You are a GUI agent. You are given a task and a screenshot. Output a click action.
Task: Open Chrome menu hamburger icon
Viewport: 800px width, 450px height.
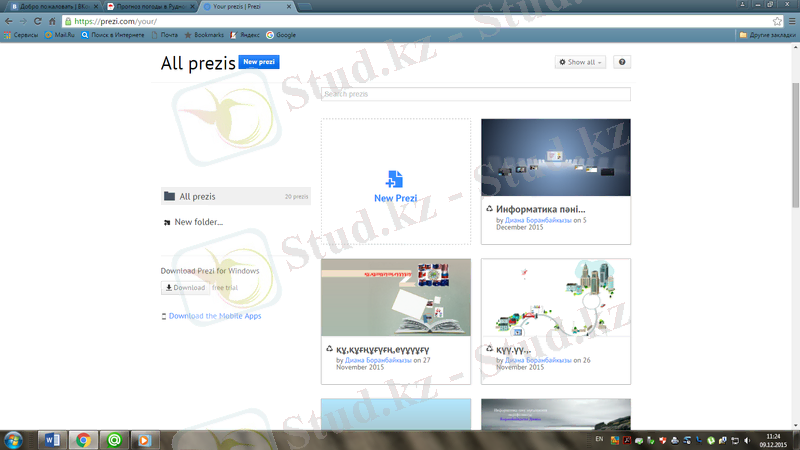791,20
